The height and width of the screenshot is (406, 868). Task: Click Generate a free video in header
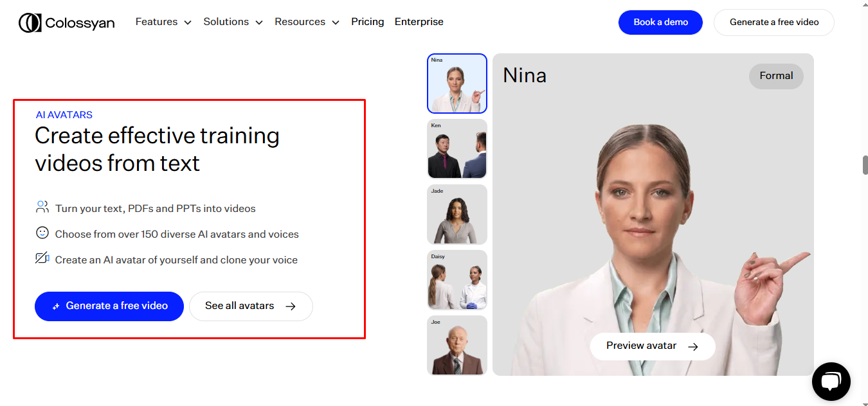[774, 22]
